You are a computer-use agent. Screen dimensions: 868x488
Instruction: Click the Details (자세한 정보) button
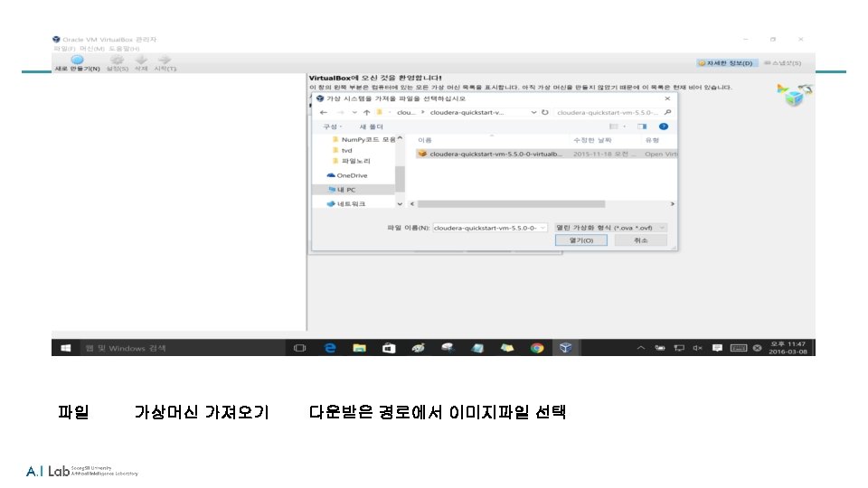tap(726, 63)
